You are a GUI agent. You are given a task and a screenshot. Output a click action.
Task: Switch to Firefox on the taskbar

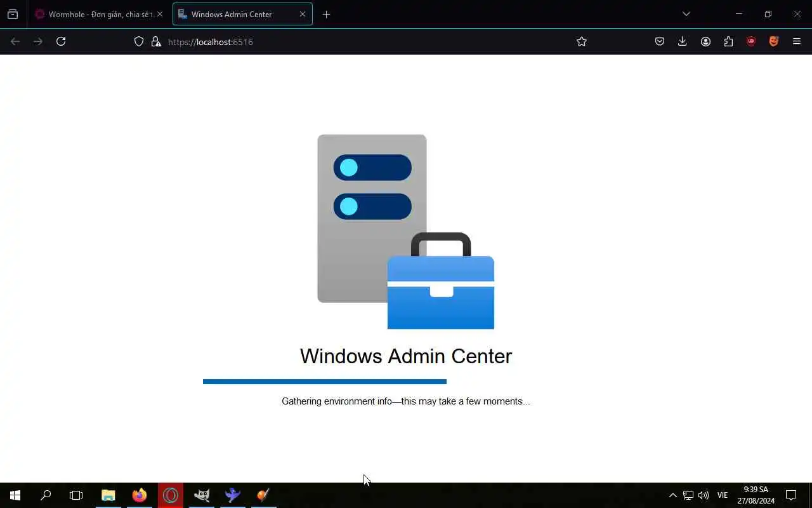click(x=140, y=495)
